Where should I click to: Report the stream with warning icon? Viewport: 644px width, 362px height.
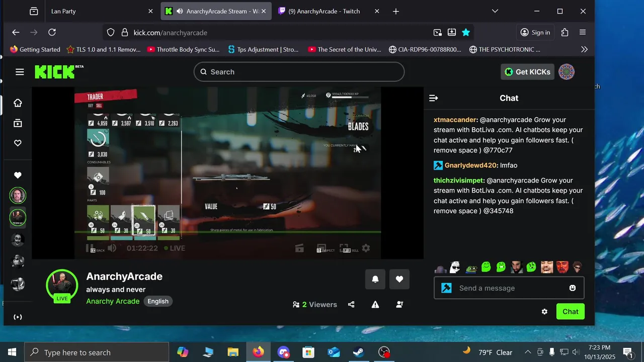tap(375, 304)
